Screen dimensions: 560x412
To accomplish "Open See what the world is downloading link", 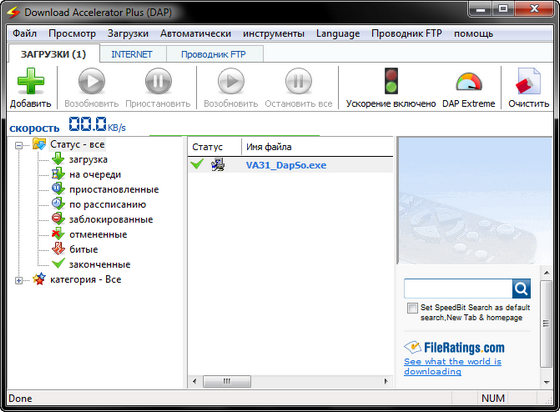I will point(452,366).
